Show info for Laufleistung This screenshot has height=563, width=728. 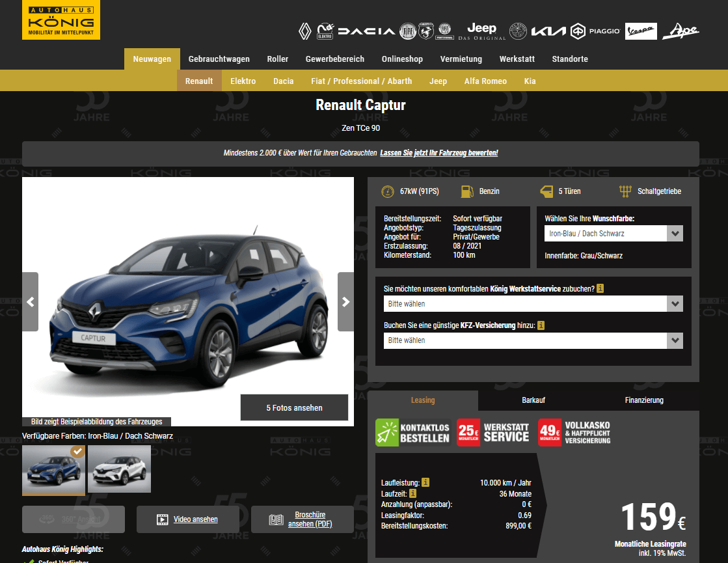click(425, 483)
